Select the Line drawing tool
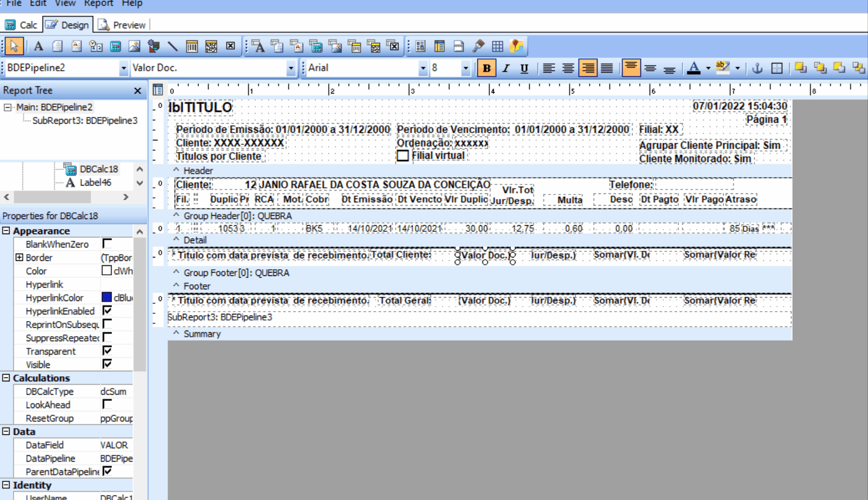The height and width of the screenshot is (500, 868). pyautogui.click(x=173, y=46)
